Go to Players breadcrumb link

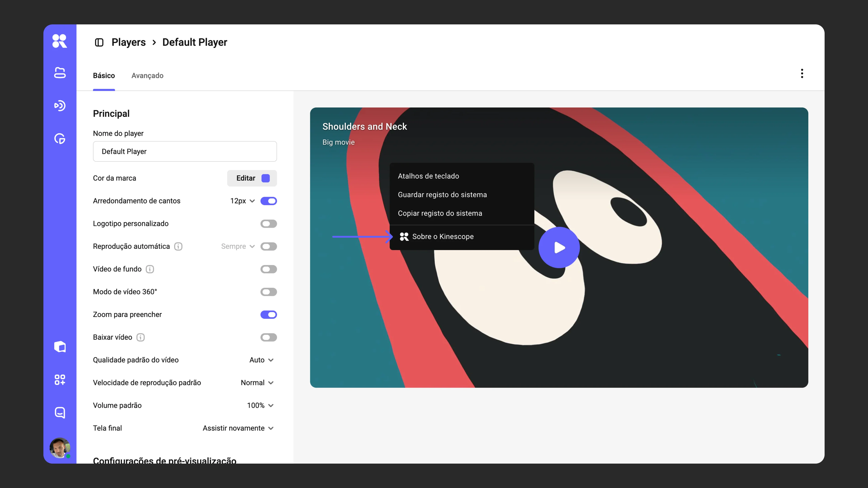click(x=128, y=42)
